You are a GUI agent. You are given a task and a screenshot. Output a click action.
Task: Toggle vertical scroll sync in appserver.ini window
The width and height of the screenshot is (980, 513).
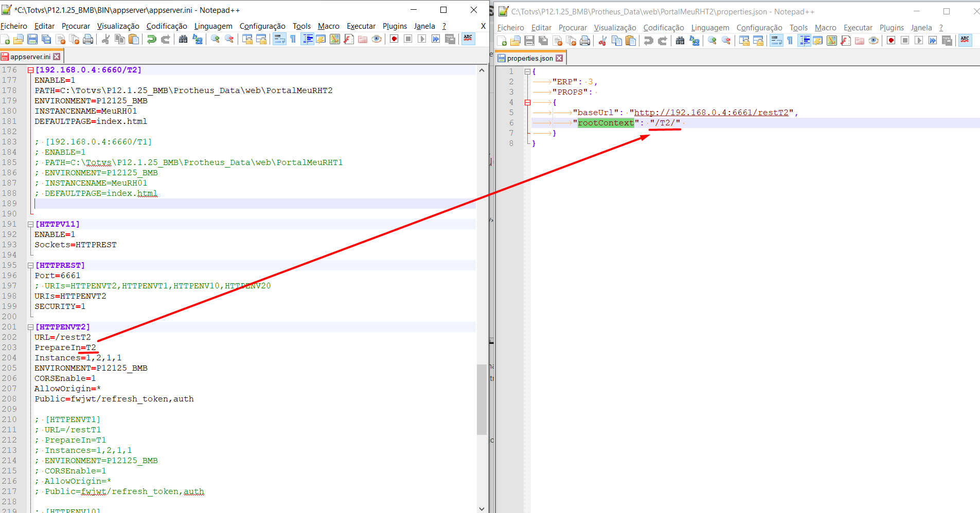click(x=247, y=39)
